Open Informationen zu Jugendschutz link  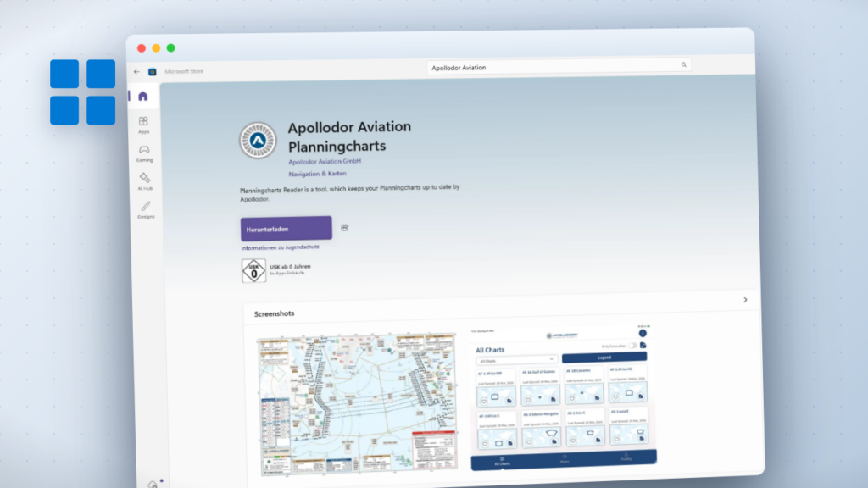(280, 247)
